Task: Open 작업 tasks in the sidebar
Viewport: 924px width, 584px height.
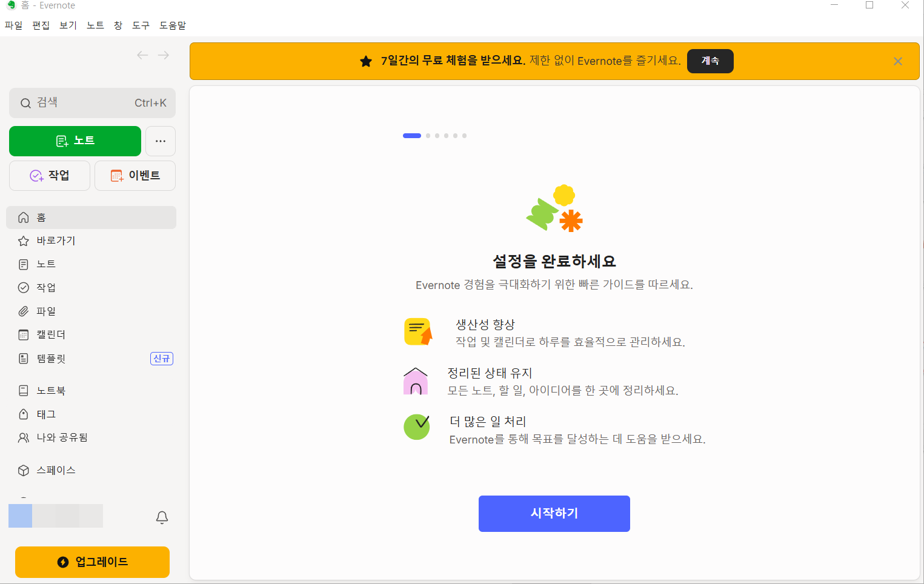Action: [91, 288]
